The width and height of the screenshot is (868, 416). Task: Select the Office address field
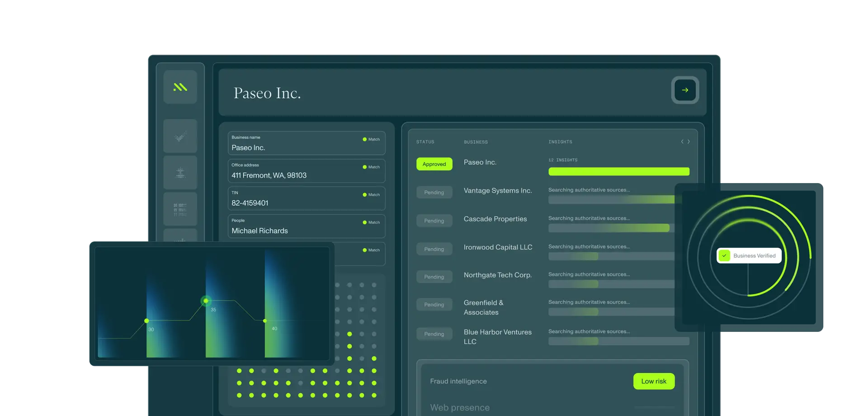click(307, 171)
